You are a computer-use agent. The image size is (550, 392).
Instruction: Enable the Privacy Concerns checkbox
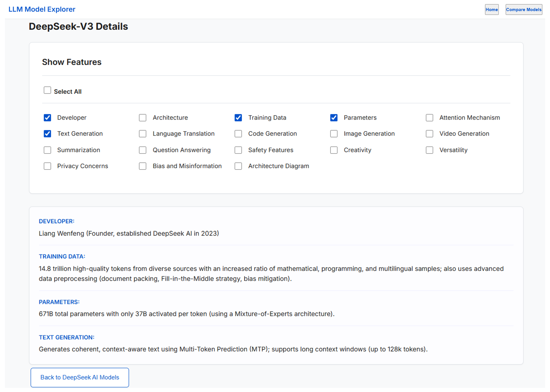click(x=47, y=166)
